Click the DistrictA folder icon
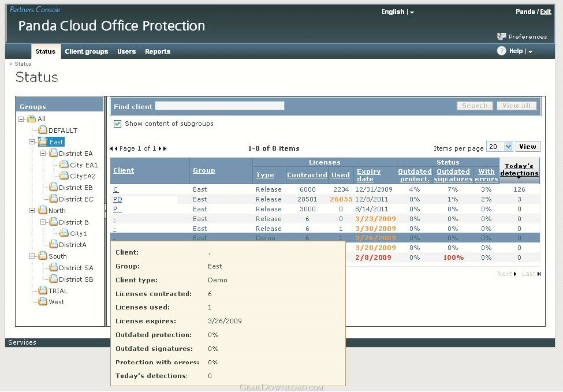563x392 pixels. pos(54,244)
